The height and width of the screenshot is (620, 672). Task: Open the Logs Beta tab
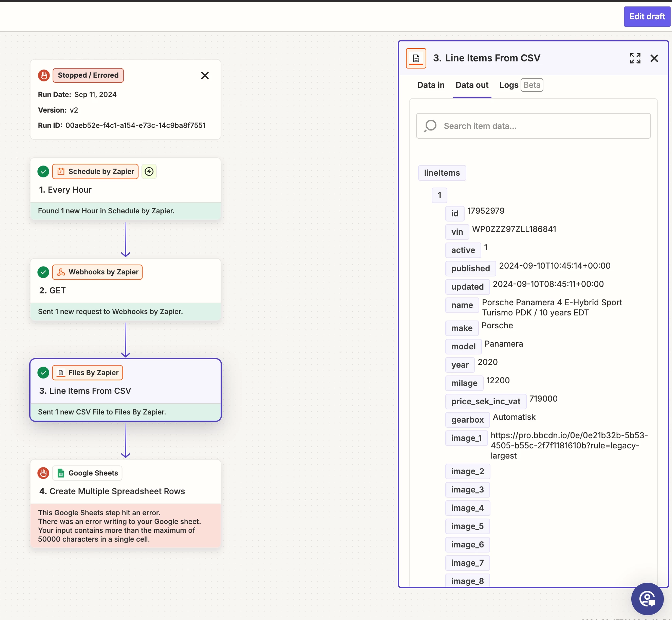pyautogui.click(x=520, y=85)
